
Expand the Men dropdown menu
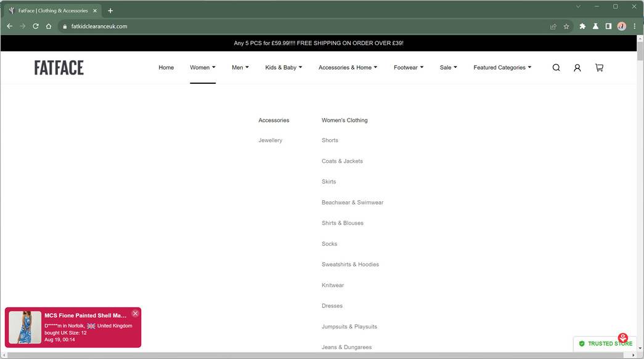click(240, 68)
